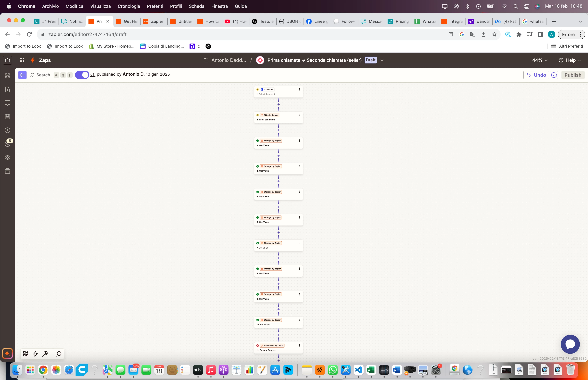Reload the page

29,34
